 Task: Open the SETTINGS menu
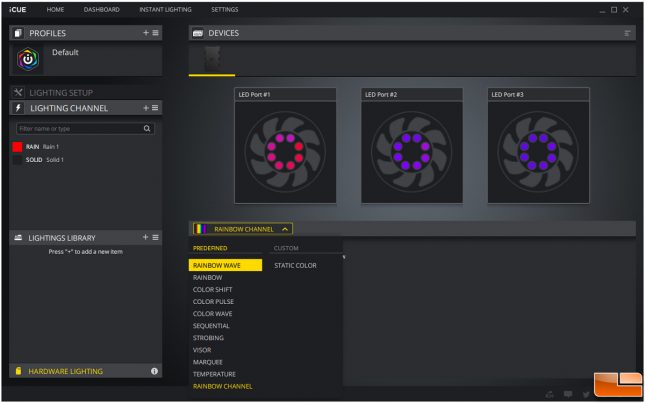(225, 9)
